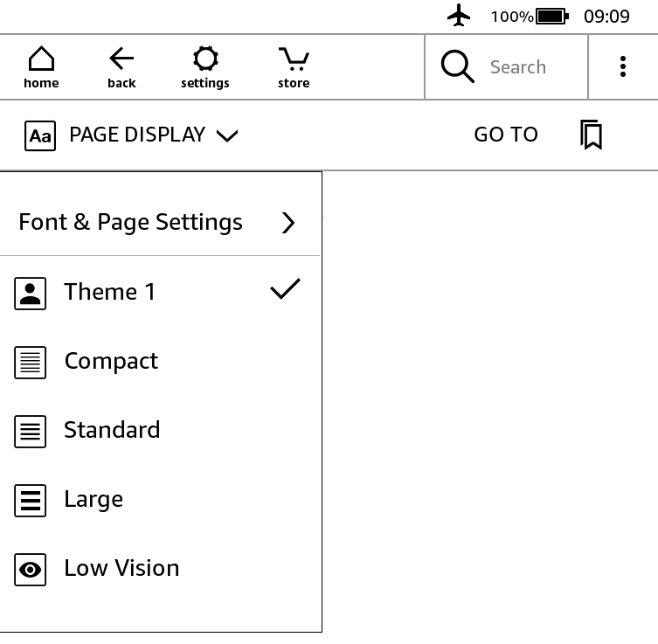
Task: Go back using the back arrow
Action: (x=121, y=67)
